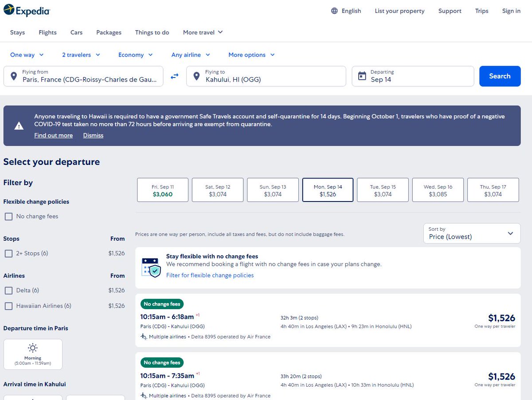Click the globe language icon
Screen dimensions: 532x400
coord(335,11)
